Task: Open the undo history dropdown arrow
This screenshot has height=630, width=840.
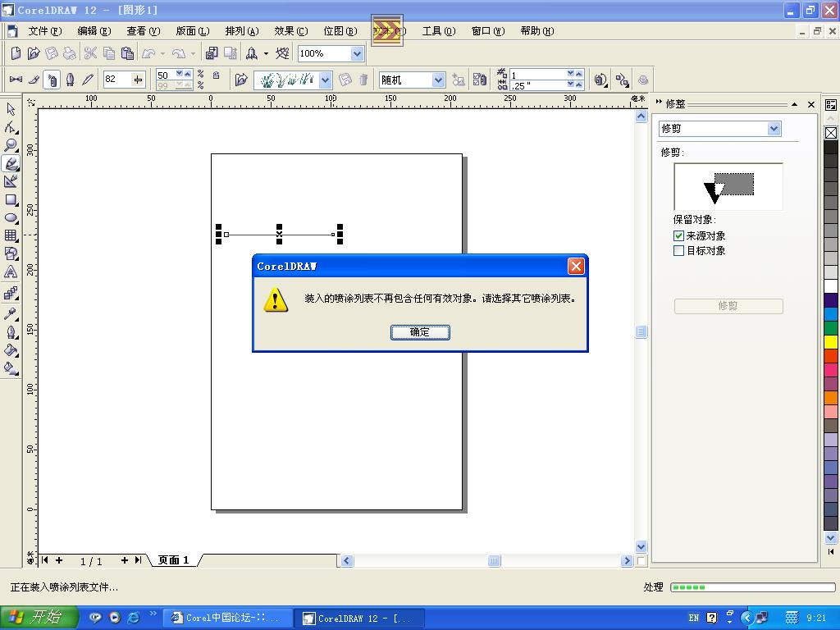Action: 163,53
